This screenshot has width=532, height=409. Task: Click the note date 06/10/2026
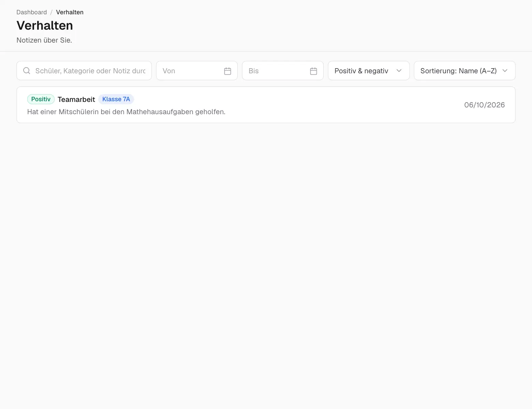coord(484,105)
